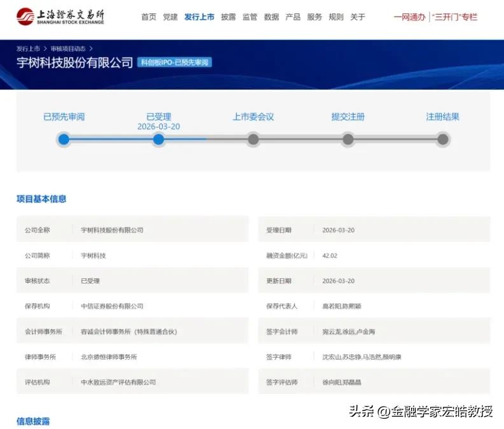Open the 首页 menu item
This screenshot has width=504, height=429.
pos(149,17)
